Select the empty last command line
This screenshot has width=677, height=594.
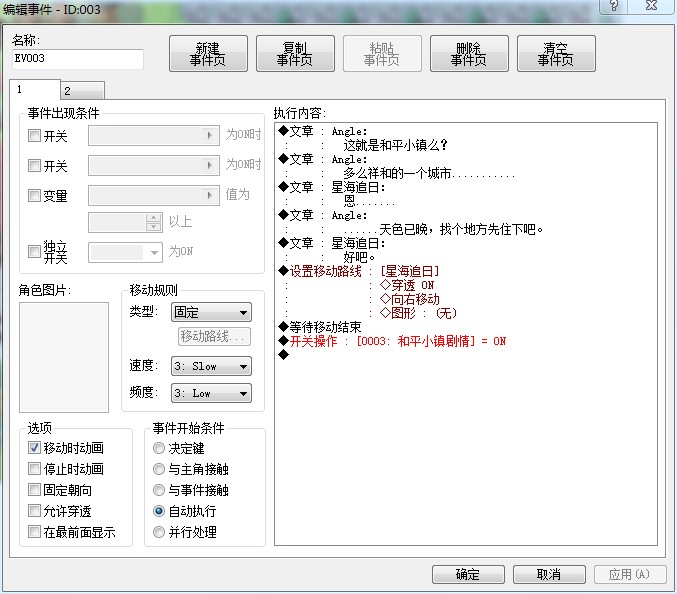point(284,355)
